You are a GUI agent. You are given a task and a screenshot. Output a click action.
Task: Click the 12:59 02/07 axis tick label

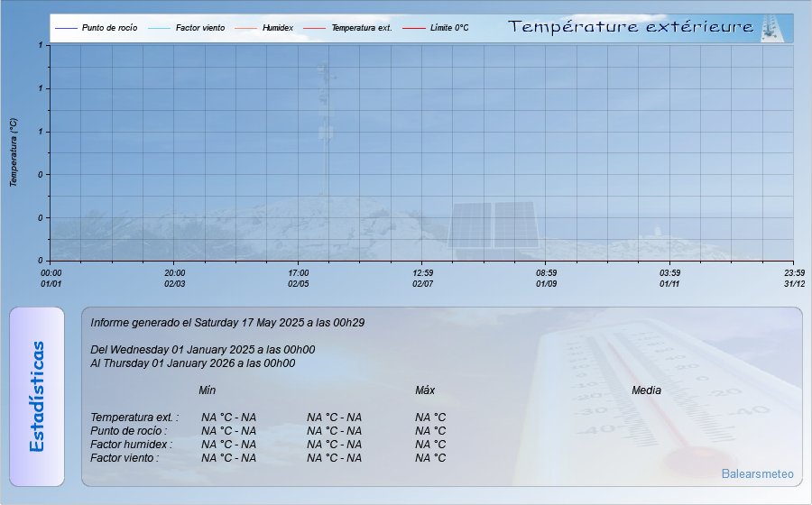click(422, 279)
